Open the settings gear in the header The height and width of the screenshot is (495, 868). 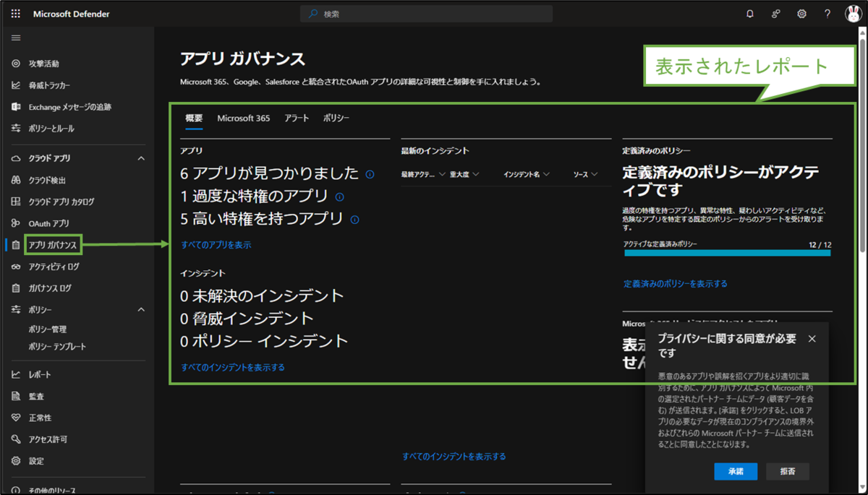801,14
